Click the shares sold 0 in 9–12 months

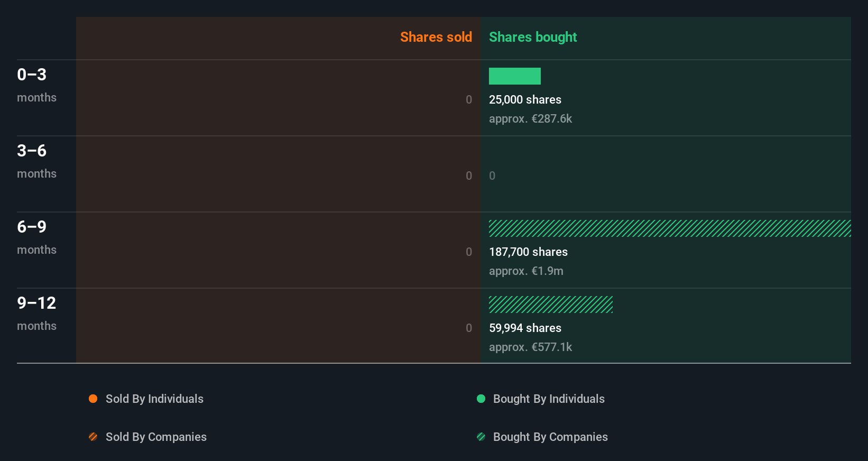(469, 328)
